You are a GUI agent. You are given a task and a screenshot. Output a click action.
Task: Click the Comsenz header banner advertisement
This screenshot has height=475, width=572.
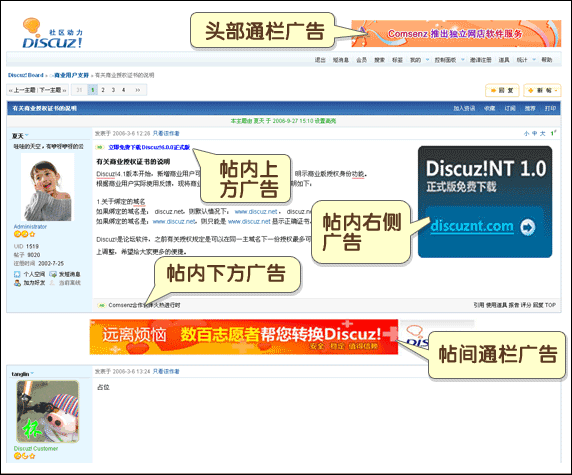[456, 34]
